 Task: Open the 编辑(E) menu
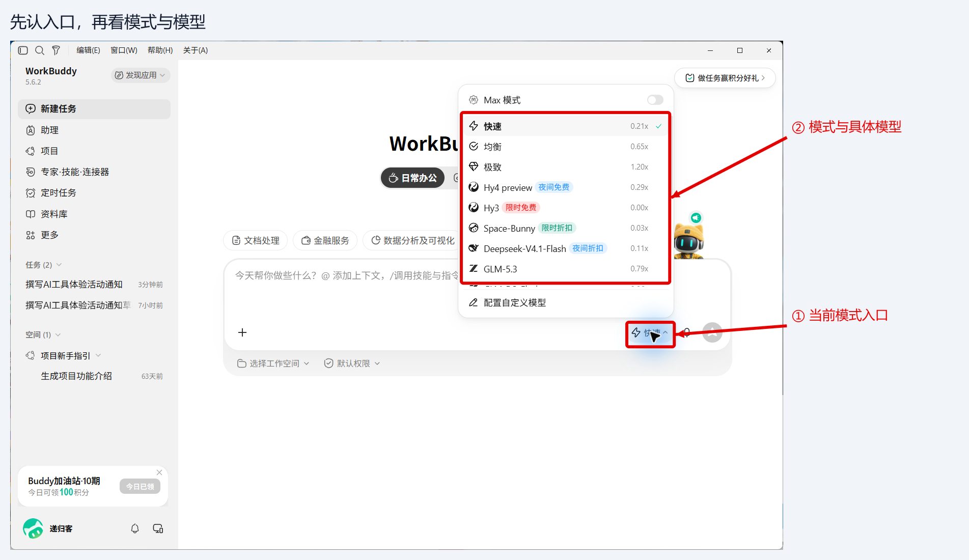coord(88,50)
